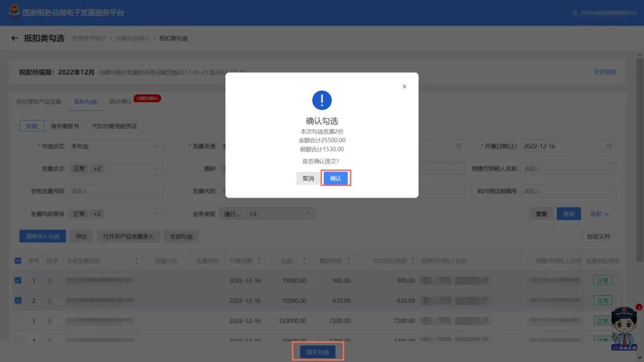The width and height of the screenshot is (644, 362).
Task: Click the 确认 button in the dialog
Action: click(x=336, y=178)
